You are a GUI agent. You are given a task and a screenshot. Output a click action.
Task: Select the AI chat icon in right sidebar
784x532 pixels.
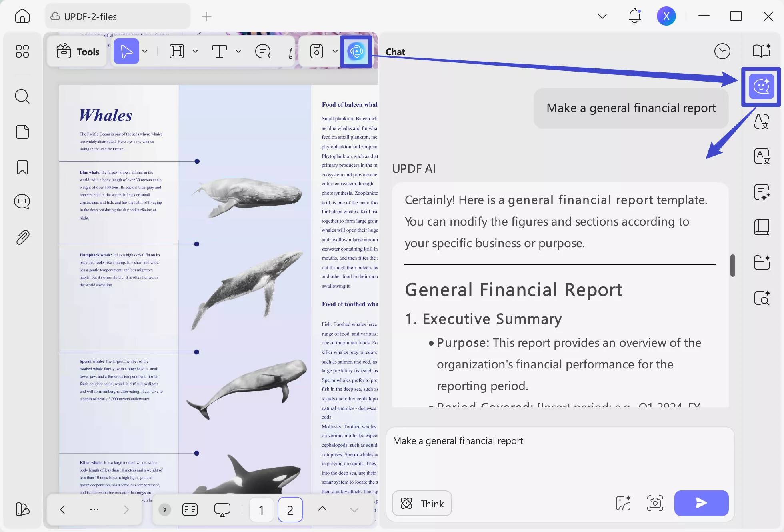[x=760, y=86]
